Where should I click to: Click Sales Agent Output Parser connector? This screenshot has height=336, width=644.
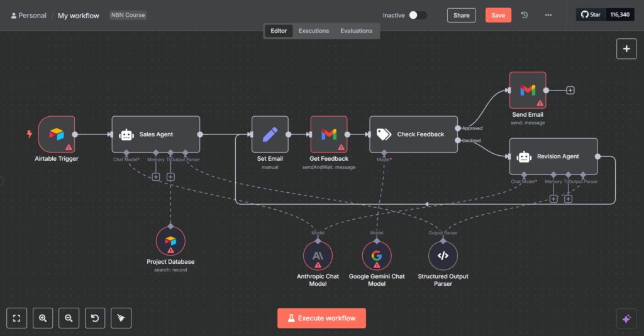(186, 153)
